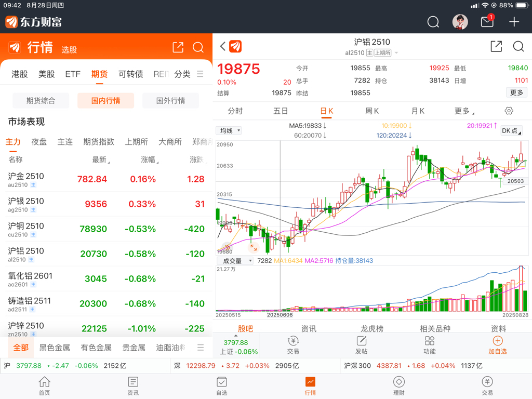Open the mail inbox with notification badge

tap(487, 21)
